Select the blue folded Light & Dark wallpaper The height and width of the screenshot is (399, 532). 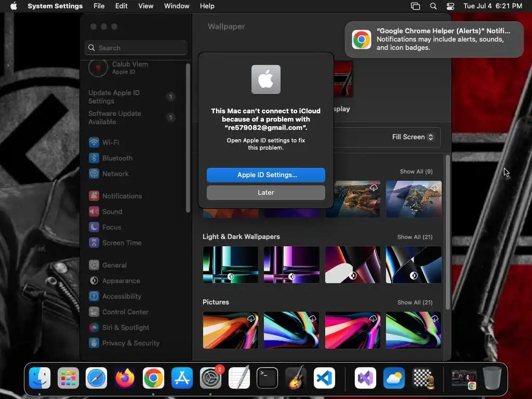pos(414,264)
